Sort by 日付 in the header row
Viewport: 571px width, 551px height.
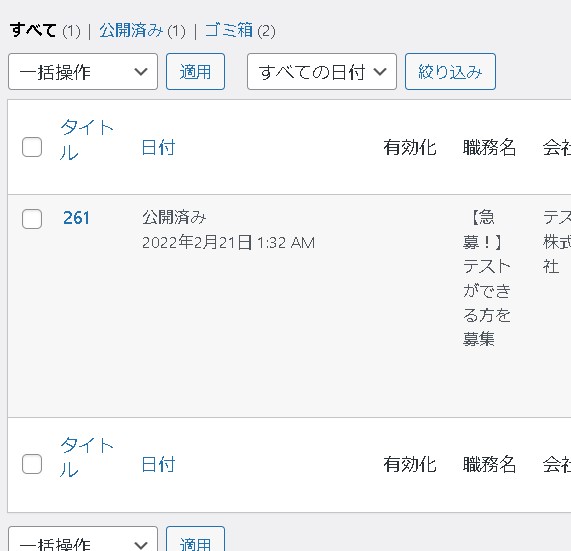tap(158, 147)
